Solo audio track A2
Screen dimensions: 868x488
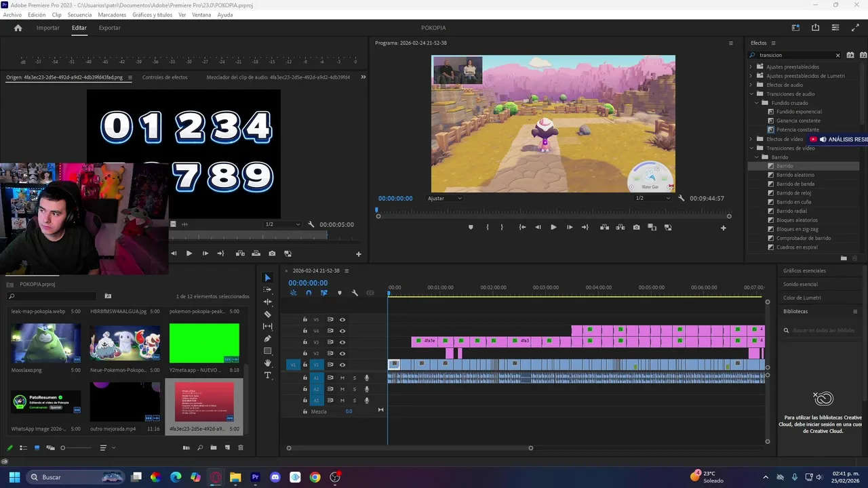point(354,389)
